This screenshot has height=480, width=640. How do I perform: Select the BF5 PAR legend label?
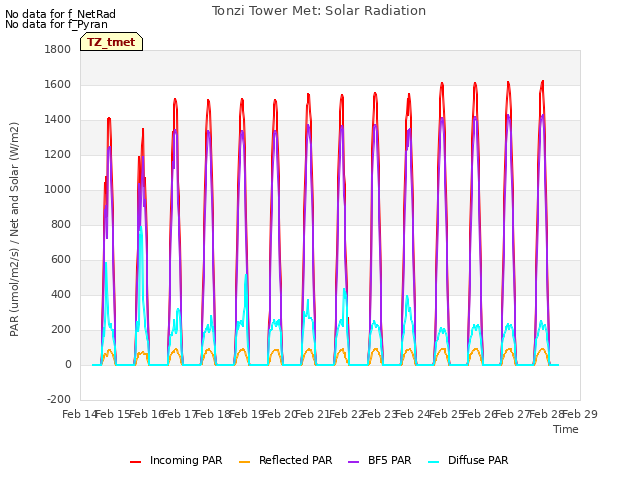pyautogui.click(x=389, y=460)
